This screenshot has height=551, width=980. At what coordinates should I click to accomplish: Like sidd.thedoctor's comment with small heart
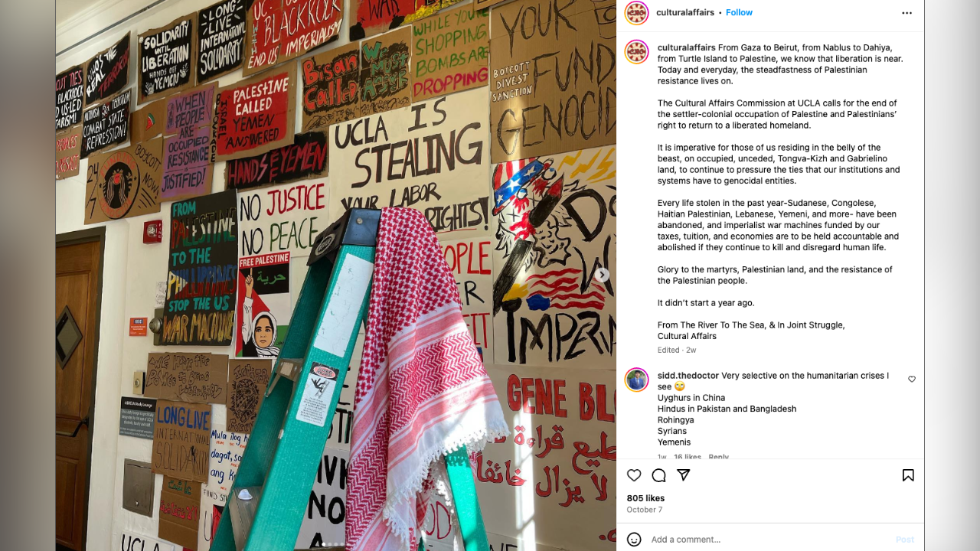point(912,380)
